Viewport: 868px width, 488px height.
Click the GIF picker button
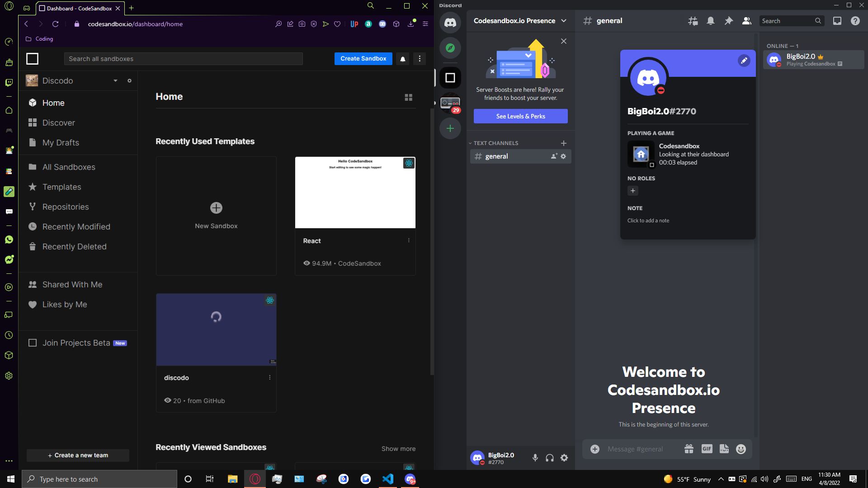[x=707, y=449]
